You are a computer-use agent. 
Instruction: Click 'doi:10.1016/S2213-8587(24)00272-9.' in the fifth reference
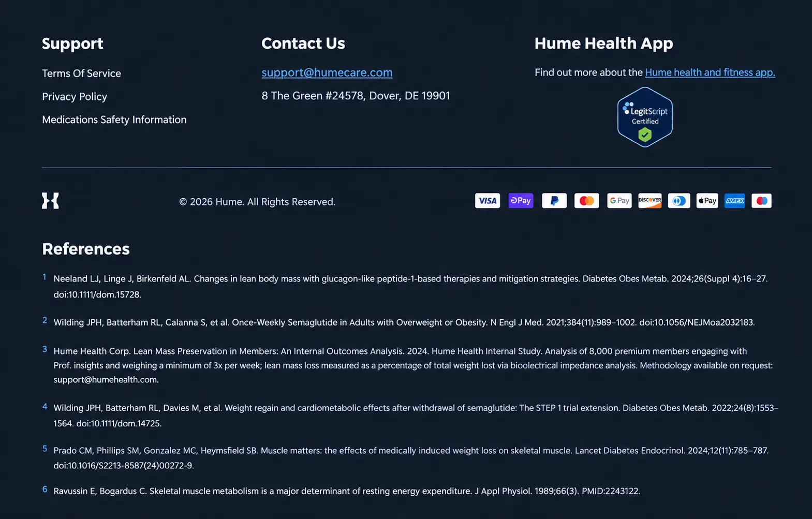(124, 466)
